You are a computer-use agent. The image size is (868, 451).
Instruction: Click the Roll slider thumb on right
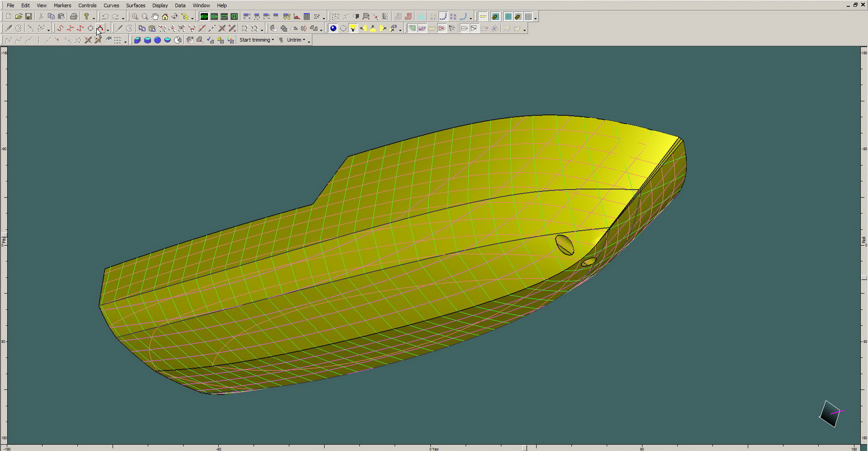click(x=864, y=277)
